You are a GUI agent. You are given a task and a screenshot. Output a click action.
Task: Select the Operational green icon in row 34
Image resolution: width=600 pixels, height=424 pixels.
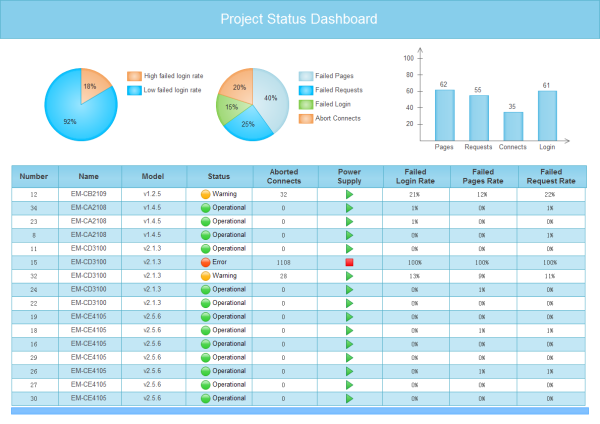click(x=205, y=207)
